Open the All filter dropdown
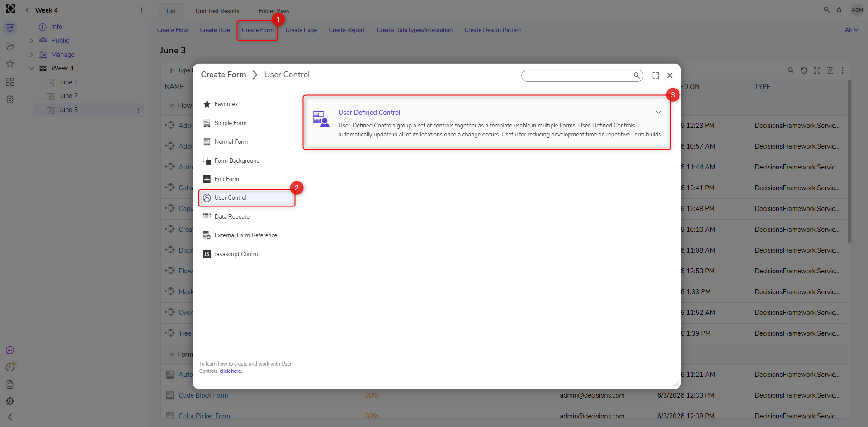 point(852,30)
